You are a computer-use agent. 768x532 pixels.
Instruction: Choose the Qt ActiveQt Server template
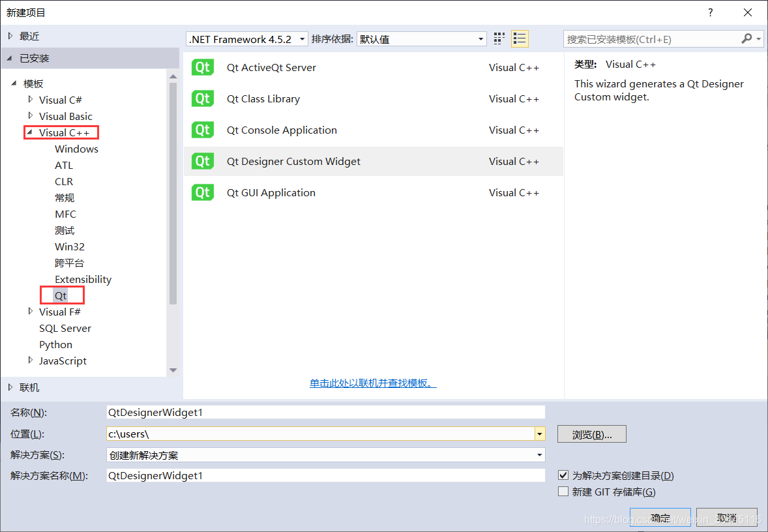373,68
